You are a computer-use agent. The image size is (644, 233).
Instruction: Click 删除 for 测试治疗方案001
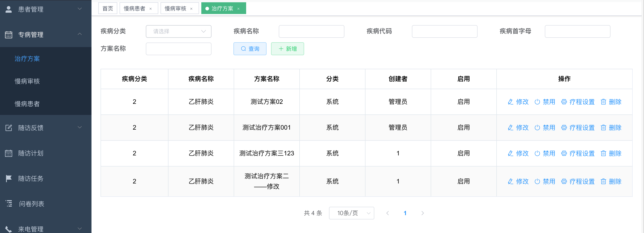[611, 128]
